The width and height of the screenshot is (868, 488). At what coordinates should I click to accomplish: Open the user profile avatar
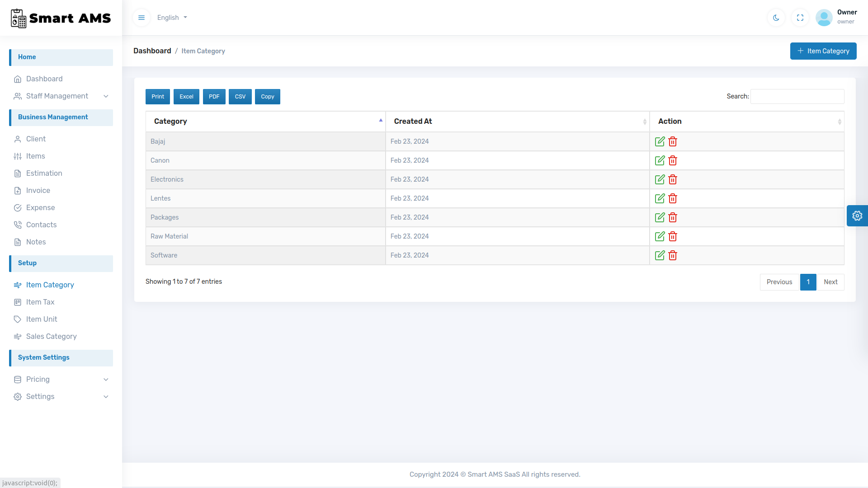click(x=824, y=17)
